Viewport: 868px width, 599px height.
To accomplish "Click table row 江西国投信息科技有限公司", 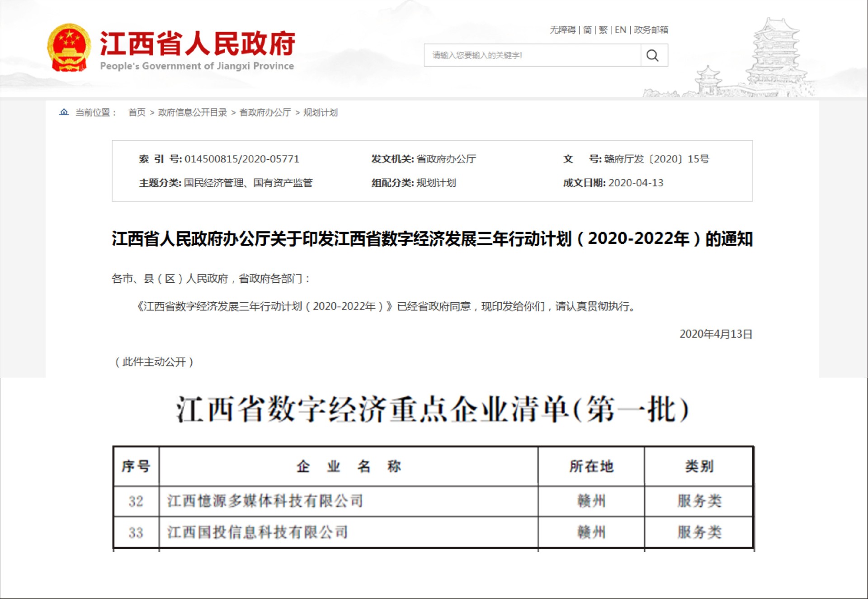I will 258,532.
